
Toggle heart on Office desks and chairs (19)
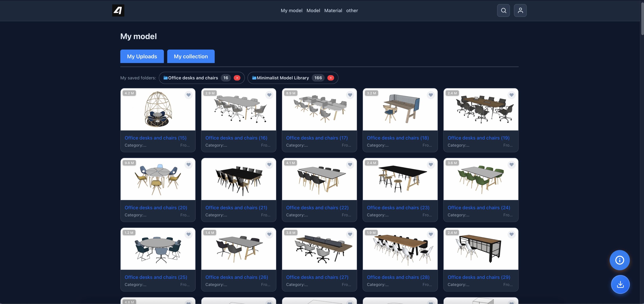point(511,95)
